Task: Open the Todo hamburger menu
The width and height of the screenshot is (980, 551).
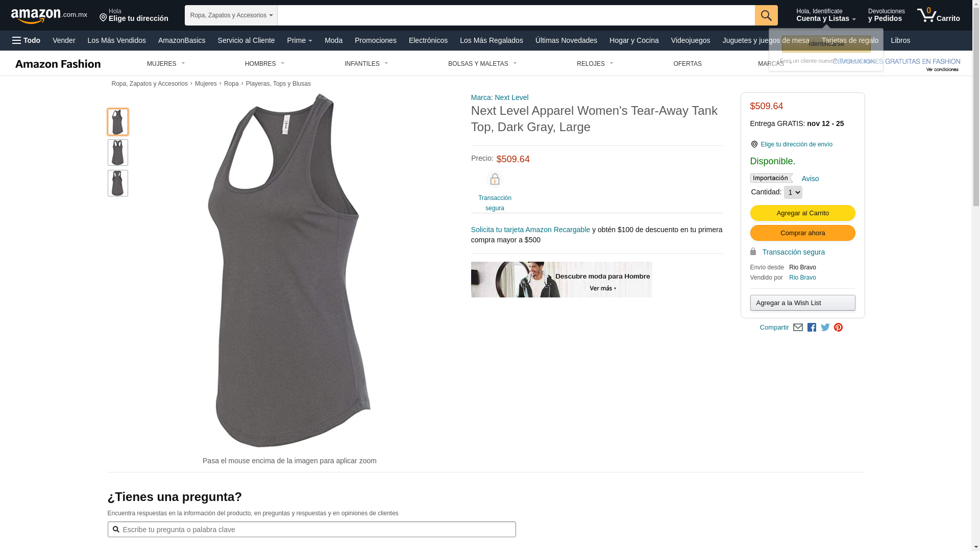Action: coord(27,40)
